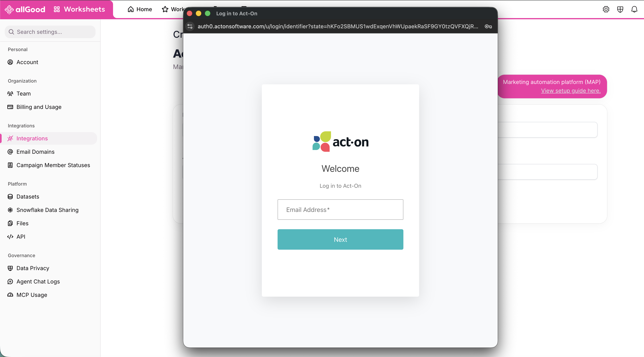644x357 pixels.
Task: Click the Campaign Member Statuses badge icon
Action: (x=10, y=165)
